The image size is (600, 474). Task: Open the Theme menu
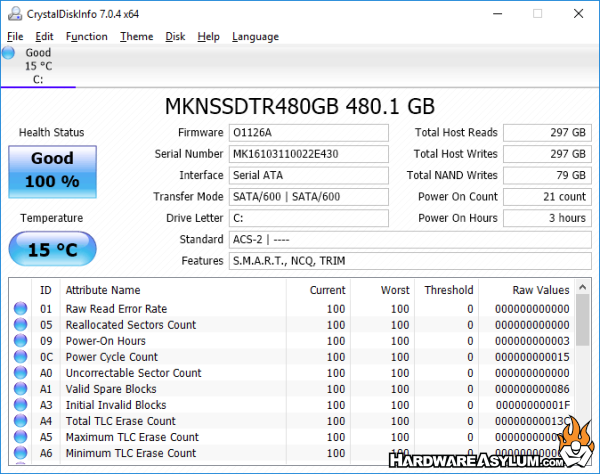tap(136, 37)
